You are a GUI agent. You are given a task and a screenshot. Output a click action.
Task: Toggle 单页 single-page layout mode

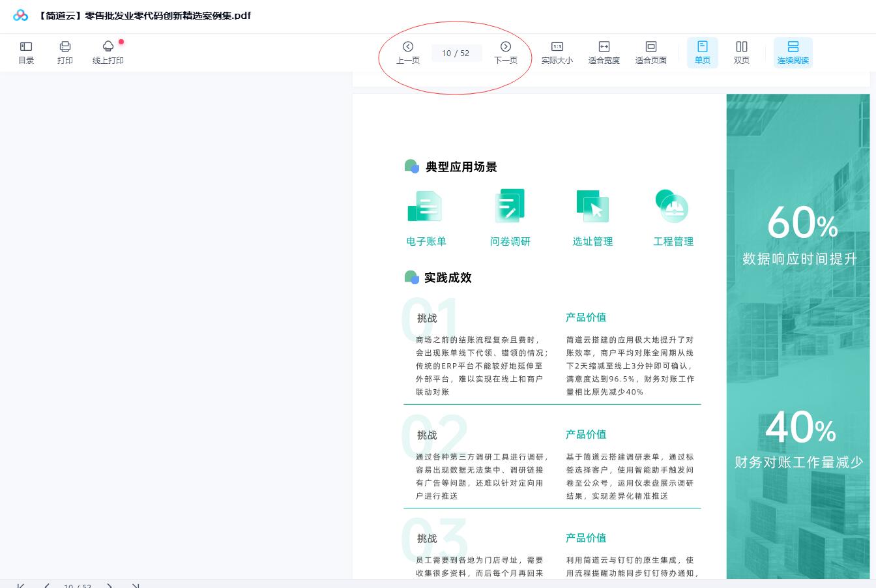click(x=703, y=52)
